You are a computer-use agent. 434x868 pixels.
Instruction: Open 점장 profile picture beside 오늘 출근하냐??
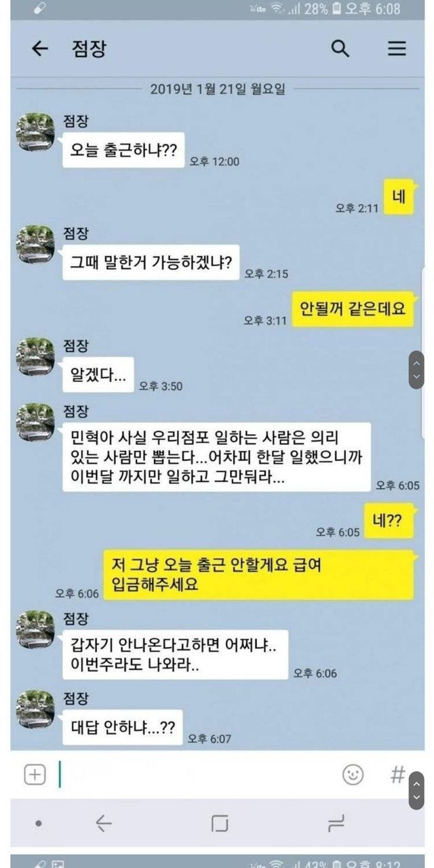tap(35, 132)
